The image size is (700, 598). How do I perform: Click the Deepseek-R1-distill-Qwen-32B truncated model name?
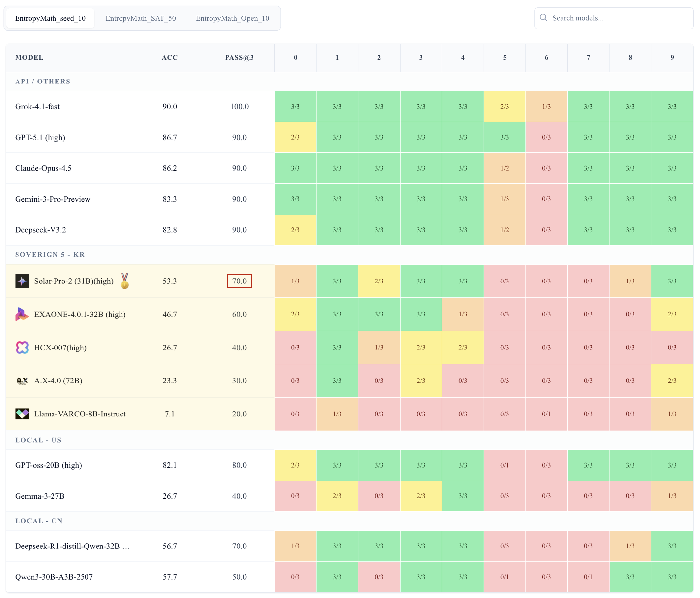72,546
